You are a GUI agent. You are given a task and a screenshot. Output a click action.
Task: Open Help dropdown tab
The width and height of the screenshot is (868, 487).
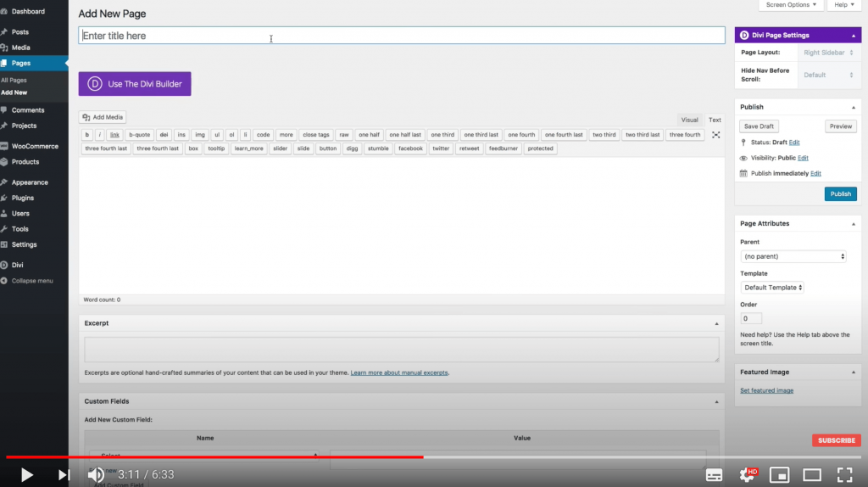tap(844, 4)
